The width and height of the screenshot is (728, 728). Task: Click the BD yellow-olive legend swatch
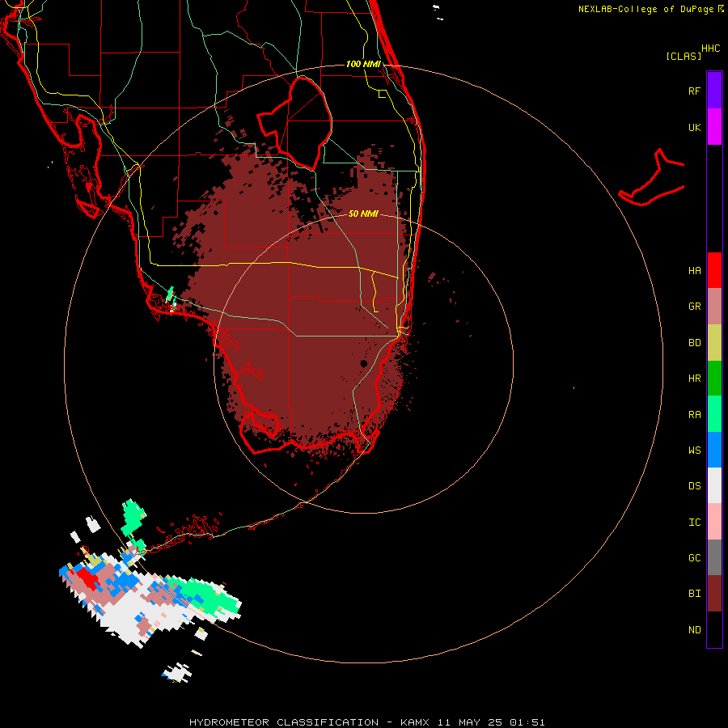click(x=714, y=343)
